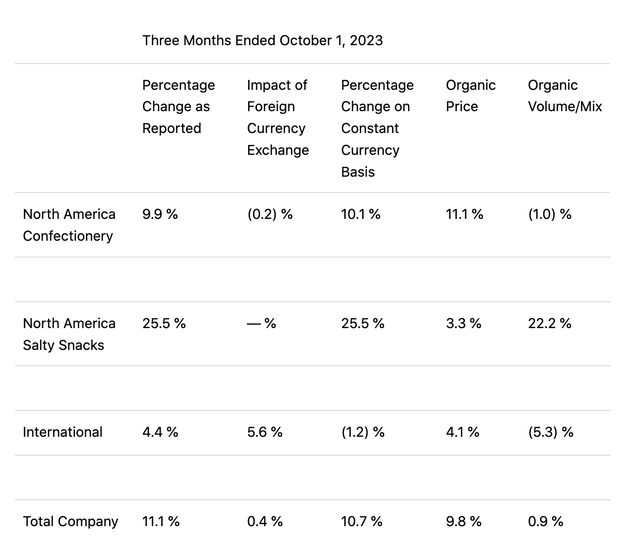
Task: Select the 'Total Company' row label
Action: click(x=70, y=521)
